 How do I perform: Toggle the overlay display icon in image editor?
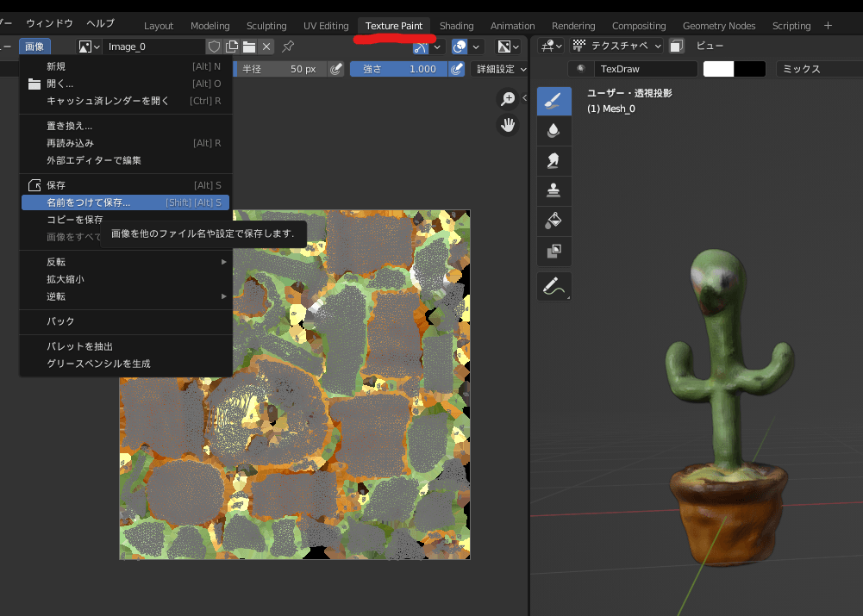[459, 47]
